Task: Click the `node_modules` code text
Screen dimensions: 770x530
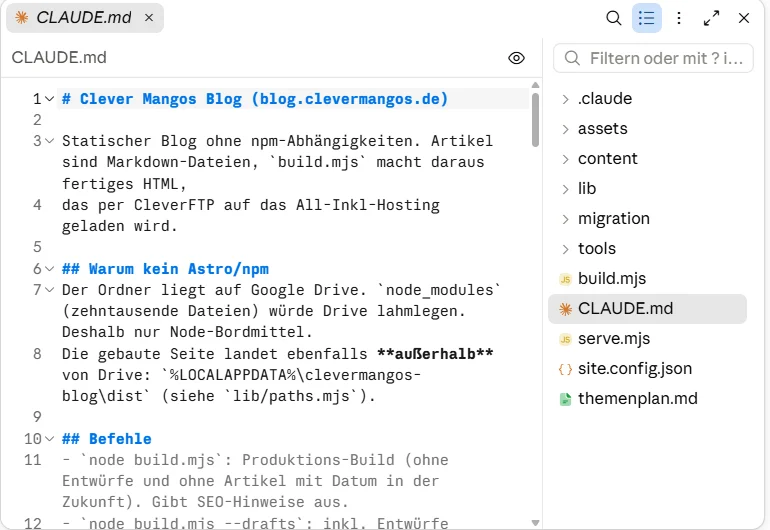Action: tap(439, 290)
